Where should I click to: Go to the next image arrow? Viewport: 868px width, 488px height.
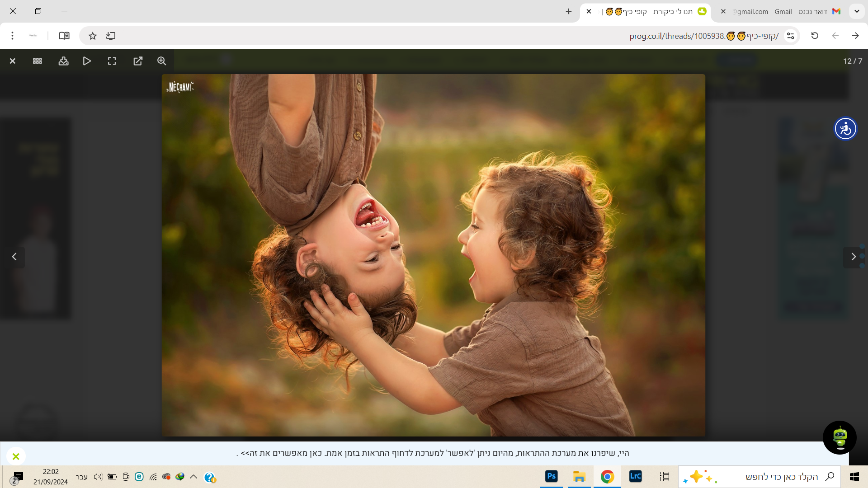[x=853, y=257]
